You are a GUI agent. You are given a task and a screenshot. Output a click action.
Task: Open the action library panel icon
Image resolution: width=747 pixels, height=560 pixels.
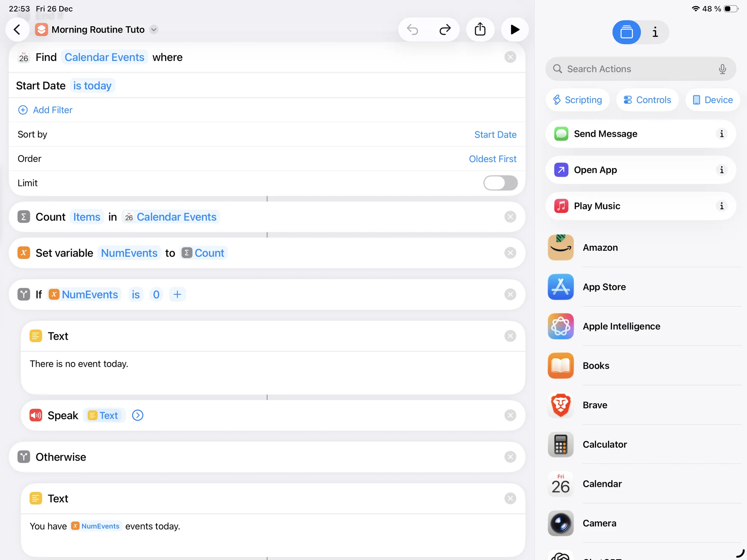coord(626,32)
